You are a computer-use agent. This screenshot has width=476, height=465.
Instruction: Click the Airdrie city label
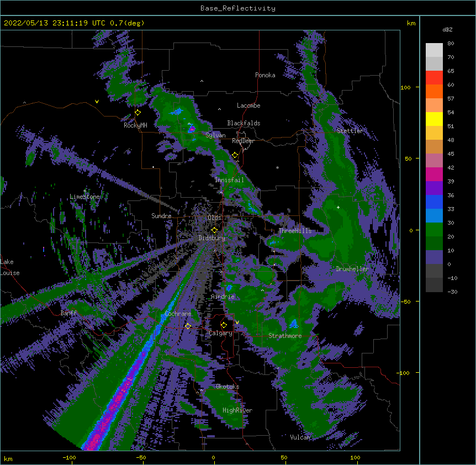(223, 297)
